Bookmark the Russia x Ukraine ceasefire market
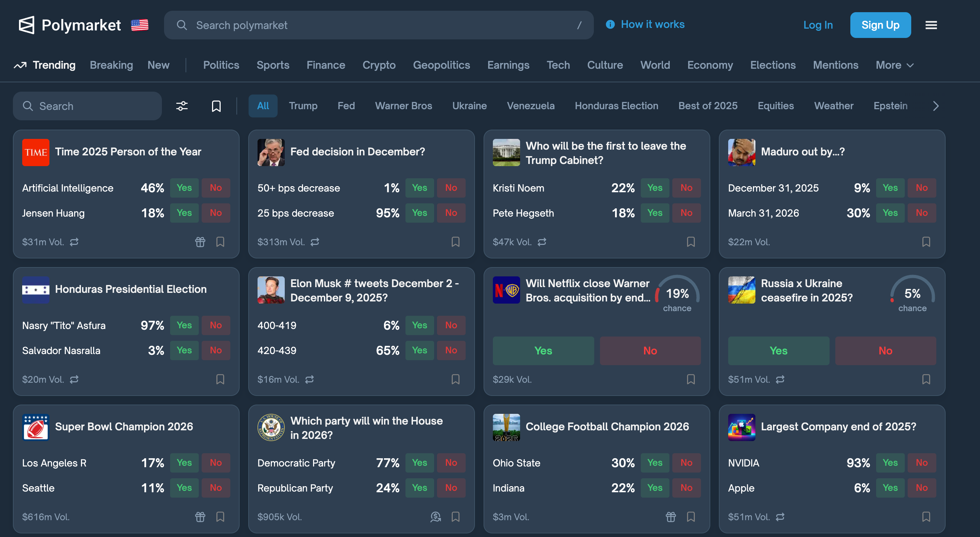 926,379
